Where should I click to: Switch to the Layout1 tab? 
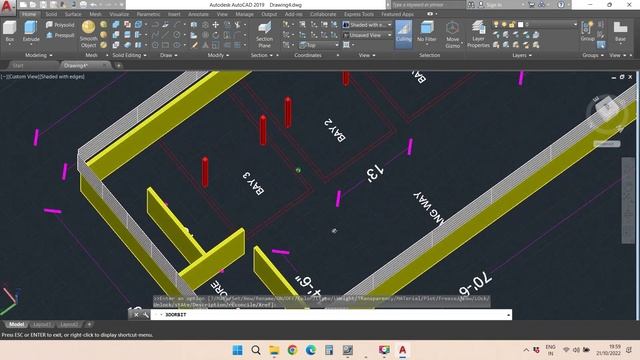point(42,324)
